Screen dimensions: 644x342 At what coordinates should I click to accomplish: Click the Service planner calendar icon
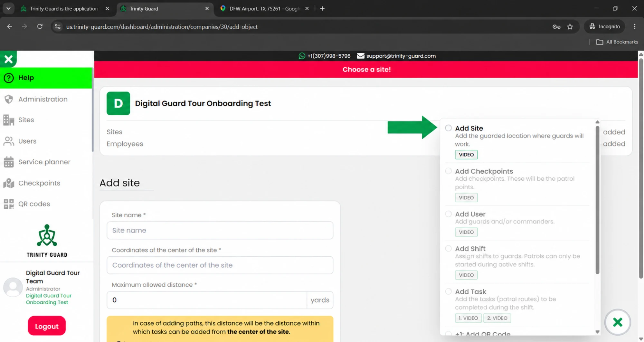(x=9, y=162)
